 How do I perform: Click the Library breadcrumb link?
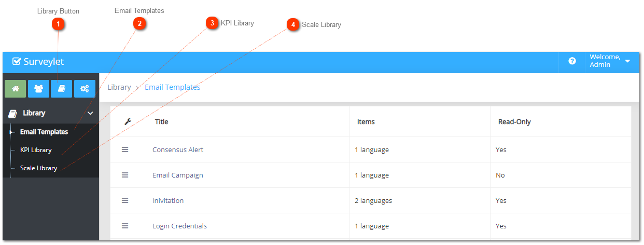tap(119, 87)
